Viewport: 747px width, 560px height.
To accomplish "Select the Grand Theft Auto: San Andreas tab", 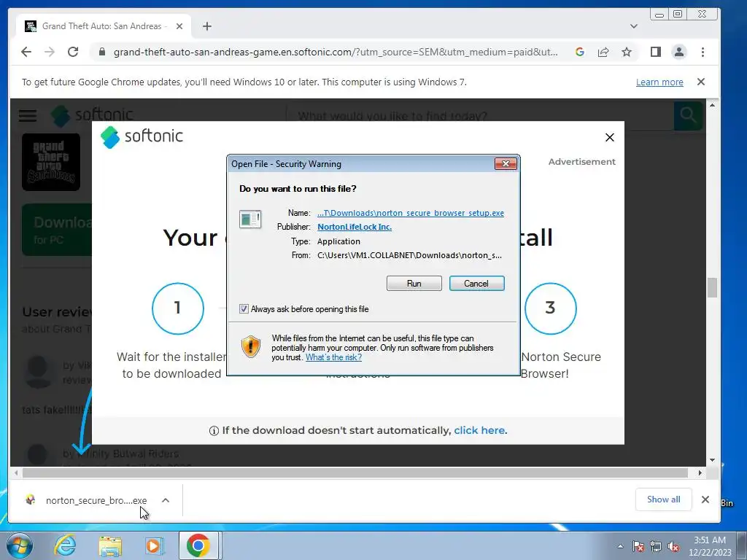I will (104, 26).
